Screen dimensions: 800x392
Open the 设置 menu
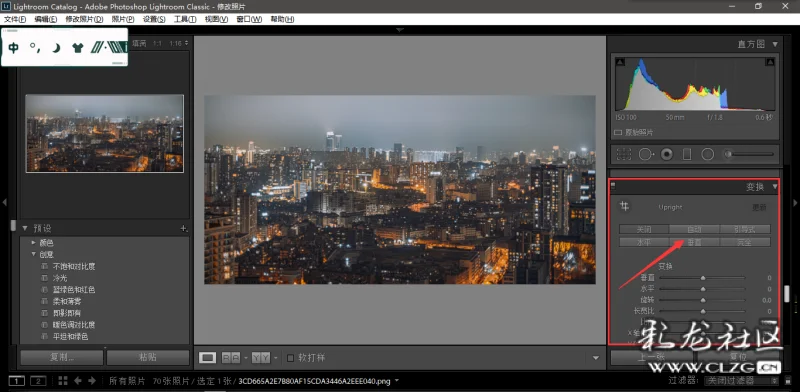154,19
